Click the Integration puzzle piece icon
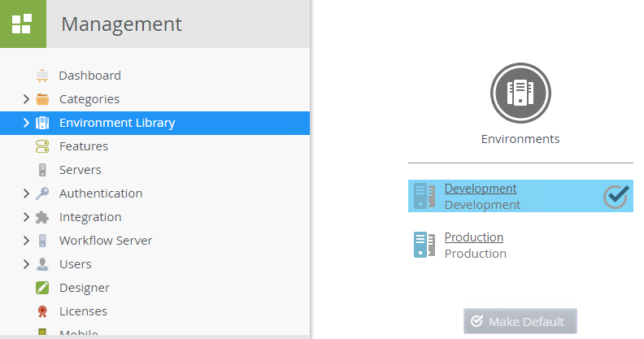This screenshot has height=339, width=644. [42, 217]
